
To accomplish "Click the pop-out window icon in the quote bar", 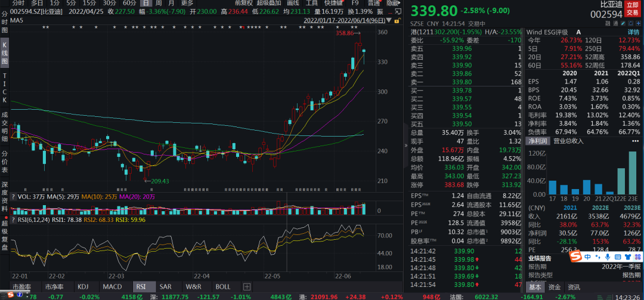I will (398, 11).
